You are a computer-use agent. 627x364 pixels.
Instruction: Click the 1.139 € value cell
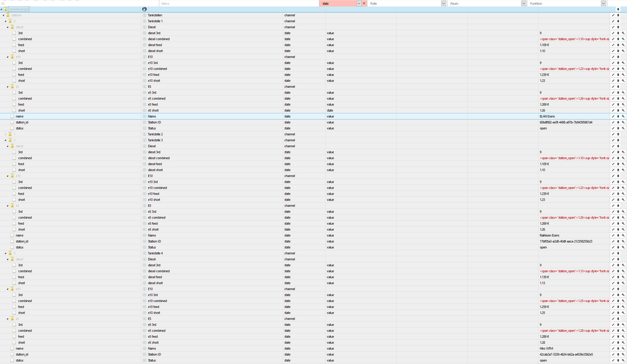point(574,277)
